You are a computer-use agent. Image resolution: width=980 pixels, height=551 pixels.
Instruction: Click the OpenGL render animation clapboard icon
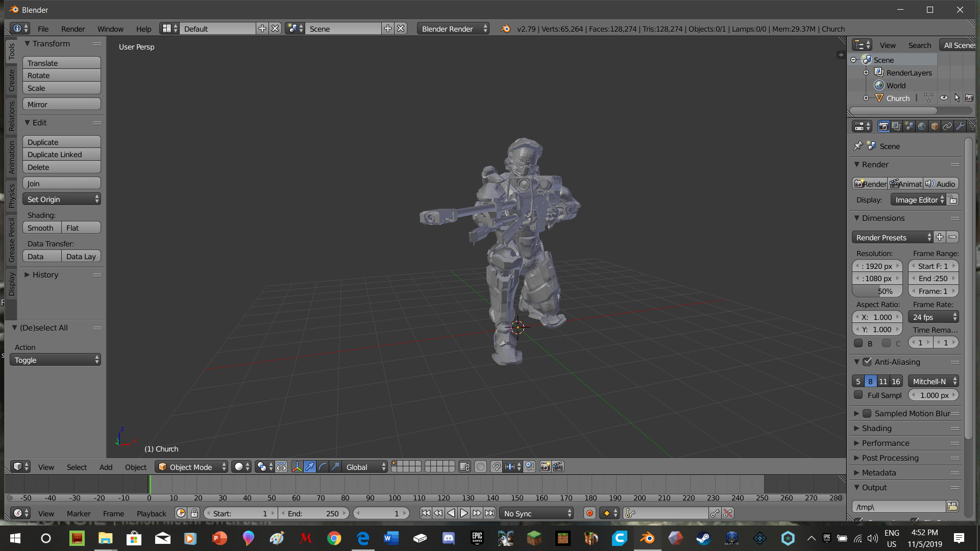[x=558, y=467]
